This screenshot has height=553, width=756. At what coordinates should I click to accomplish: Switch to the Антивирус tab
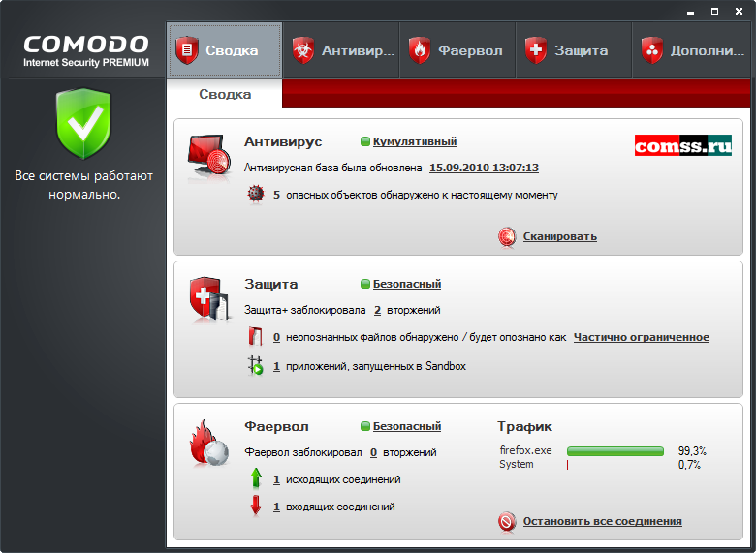(x=341, y=50)
